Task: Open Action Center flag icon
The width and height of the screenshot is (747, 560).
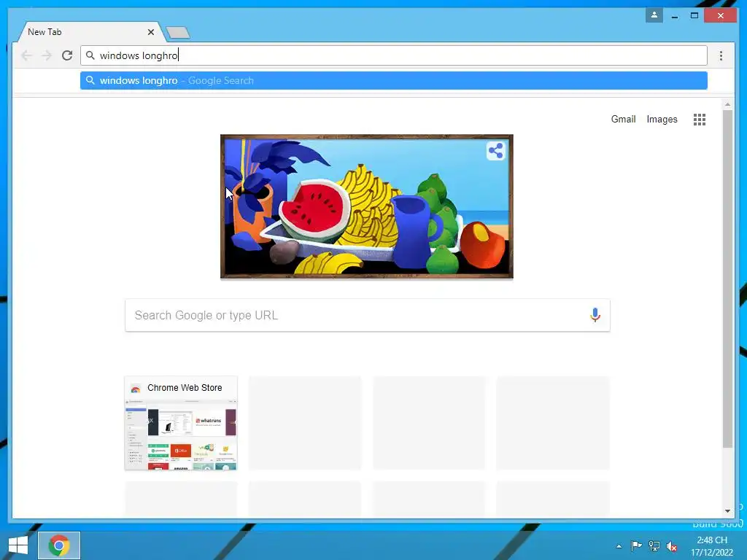Action: 636,545
